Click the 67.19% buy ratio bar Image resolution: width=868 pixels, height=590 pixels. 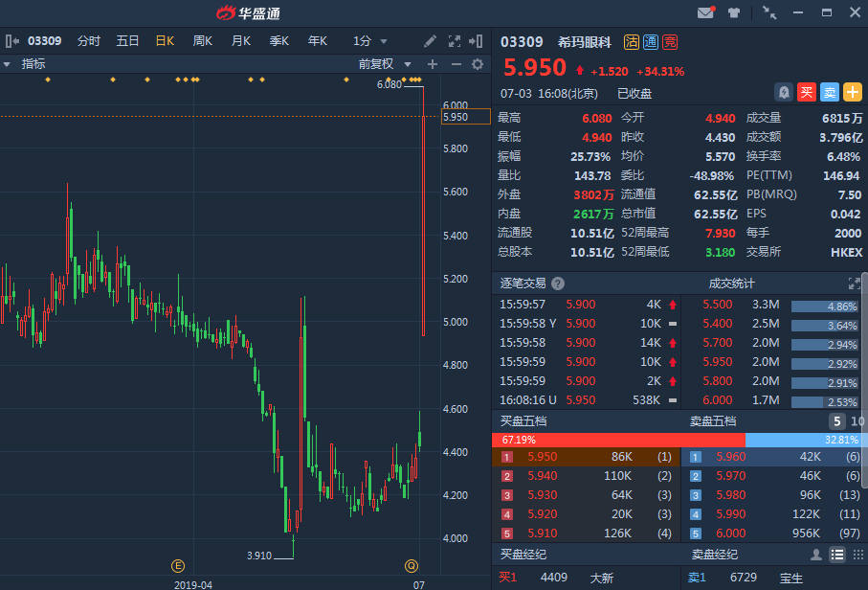[618, 440]
